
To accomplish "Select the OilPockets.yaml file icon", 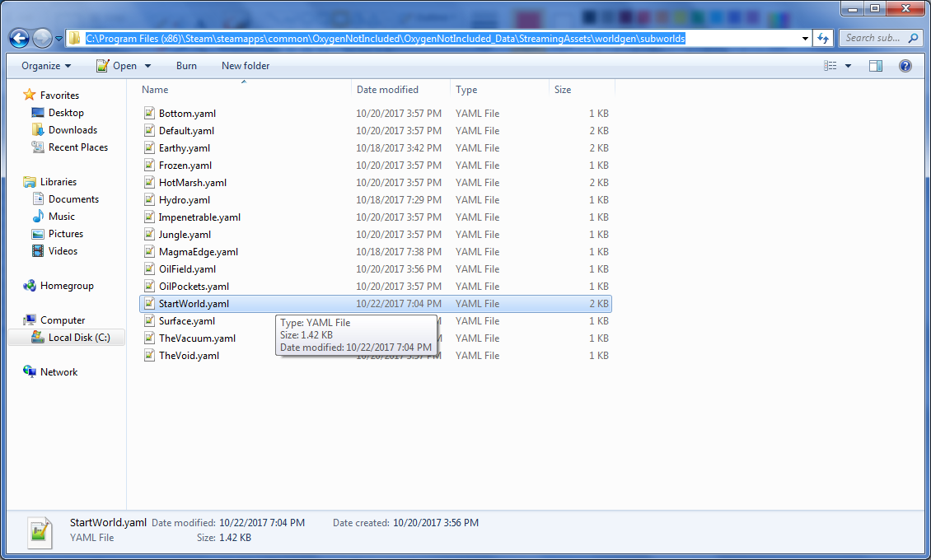I will click(x=149, y=286).
